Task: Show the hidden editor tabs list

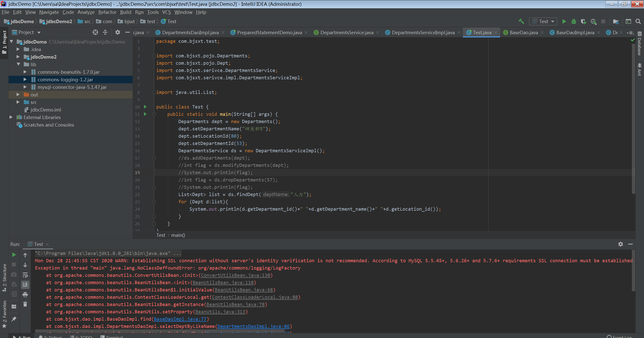Action: [x=630, y=33]
